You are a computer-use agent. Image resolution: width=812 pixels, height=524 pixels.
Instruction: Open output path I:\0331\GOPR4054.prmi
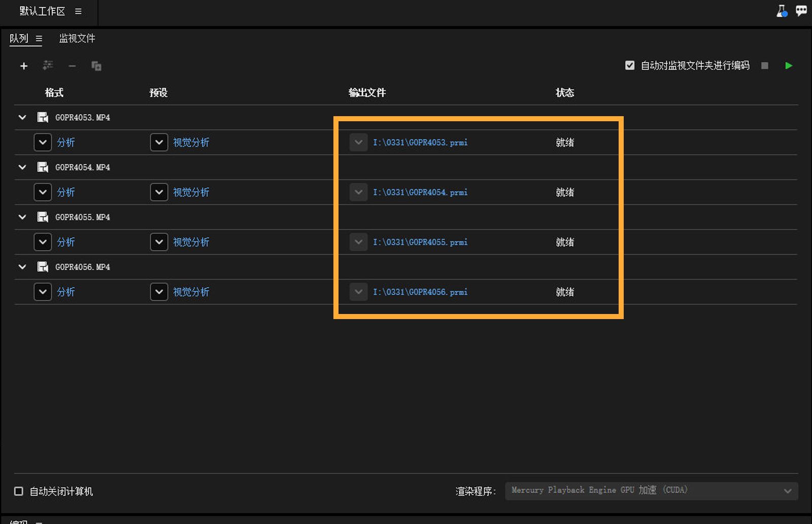pos(421,192)
